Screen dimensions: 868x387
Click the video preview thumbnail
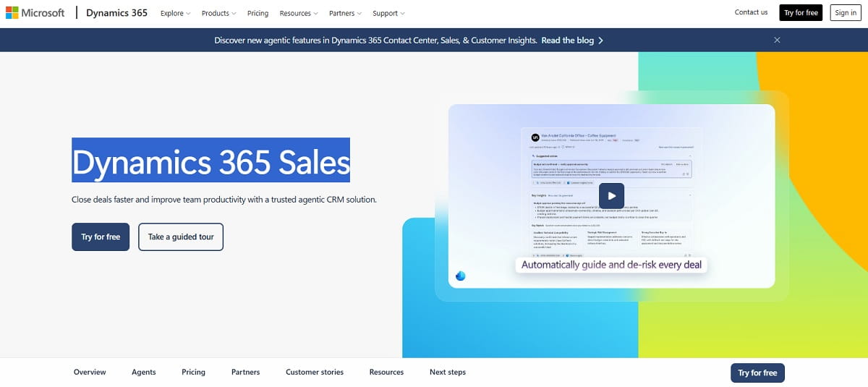pyautogui.click(x=611, y=196)
